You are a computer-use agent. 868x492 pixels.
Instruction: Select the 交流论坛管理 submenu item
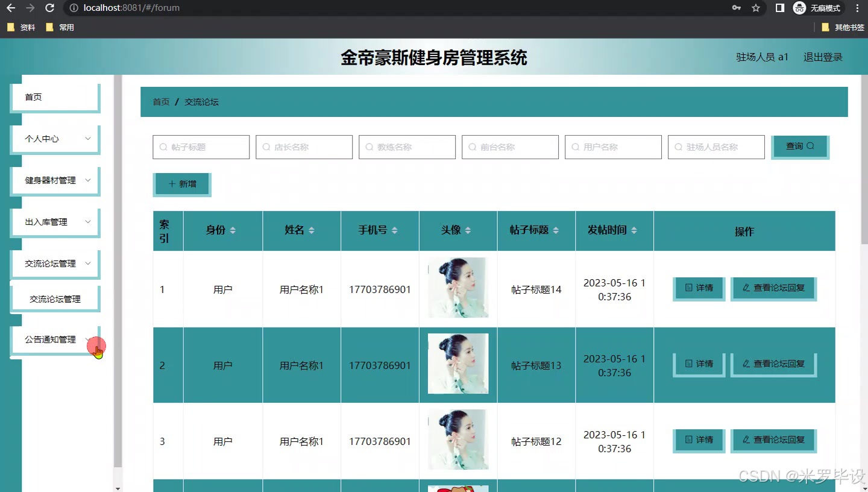point(55,298)
